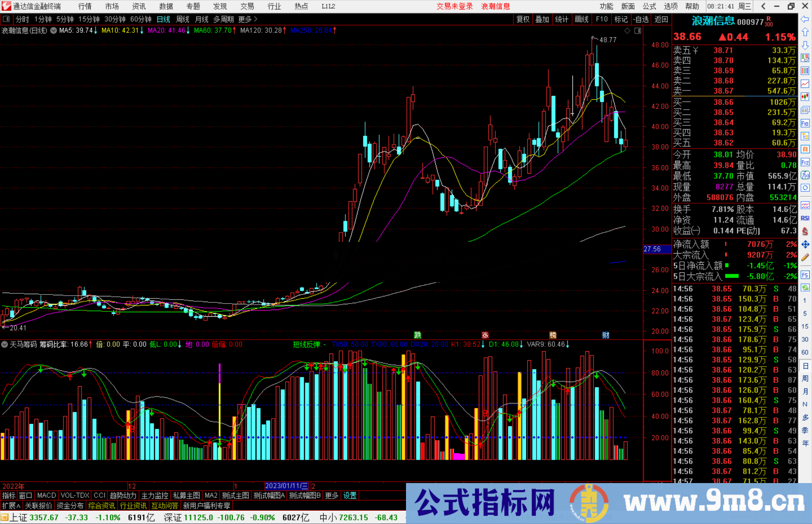
Task: Click the 涨 marker on the chart timeline
Action: click(485, 335)
